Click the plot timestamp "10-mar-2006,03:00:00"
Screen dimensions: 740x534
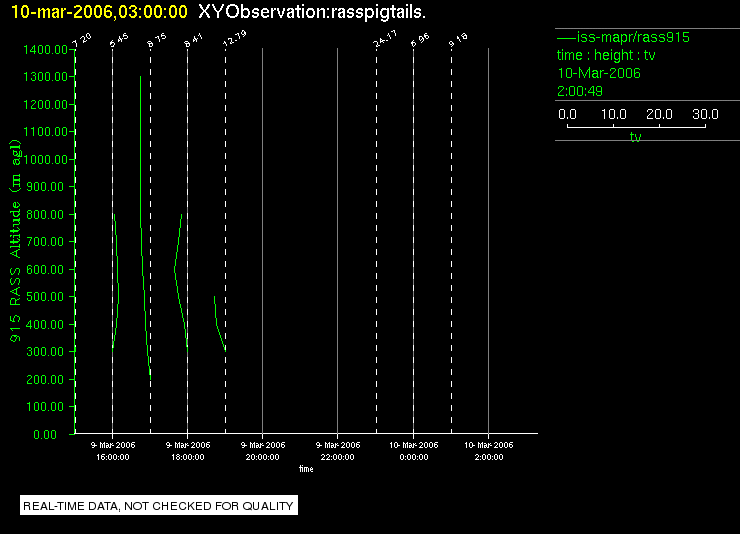tap(99, 12)
